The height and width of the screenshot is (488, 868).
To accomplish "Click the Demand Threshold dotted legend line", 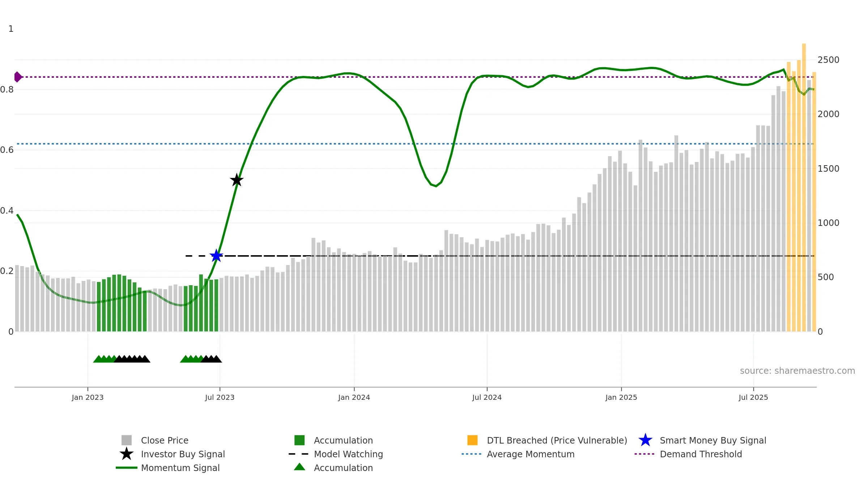I will coord(644,454).
